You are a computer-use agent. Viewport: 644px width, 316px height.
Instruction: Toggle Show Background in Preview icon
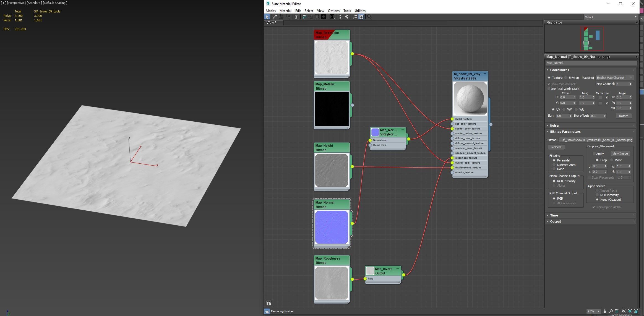coord(324,17)
